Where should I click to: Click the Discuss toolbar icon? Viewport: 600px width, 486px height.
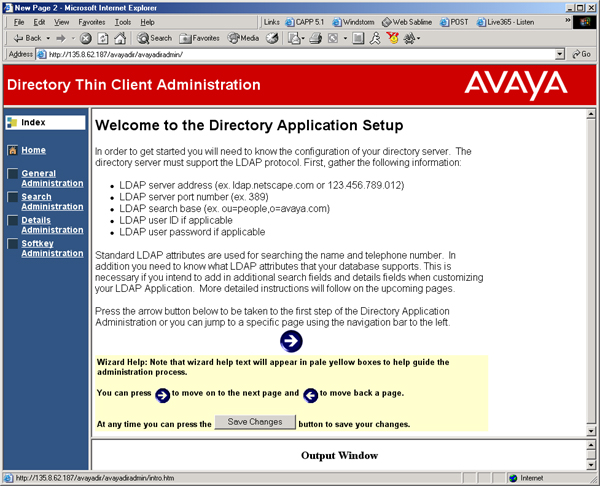[x=358, y=38]
